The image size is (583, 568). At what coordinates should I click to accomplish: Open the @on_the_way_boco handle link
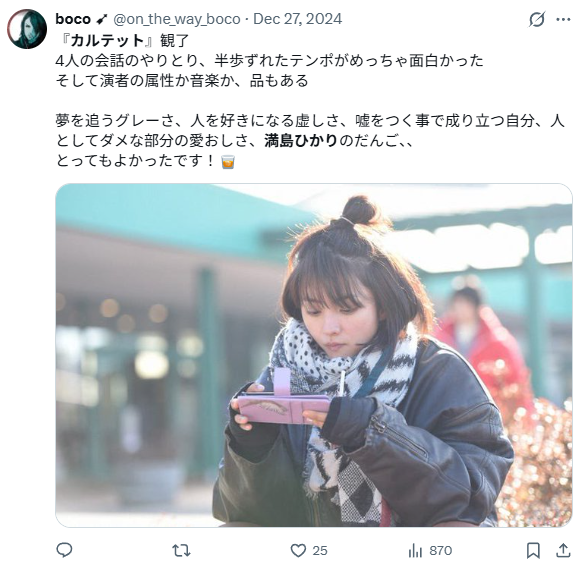pos(177,19)
